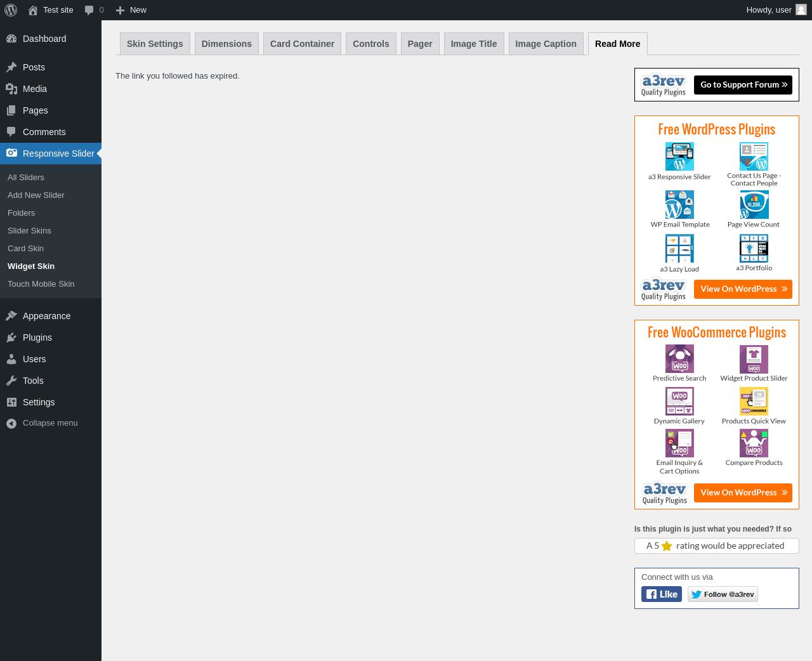Screen dimensions: 812x661
Task: Click the Facebook Like button
Action: point(662,594)
